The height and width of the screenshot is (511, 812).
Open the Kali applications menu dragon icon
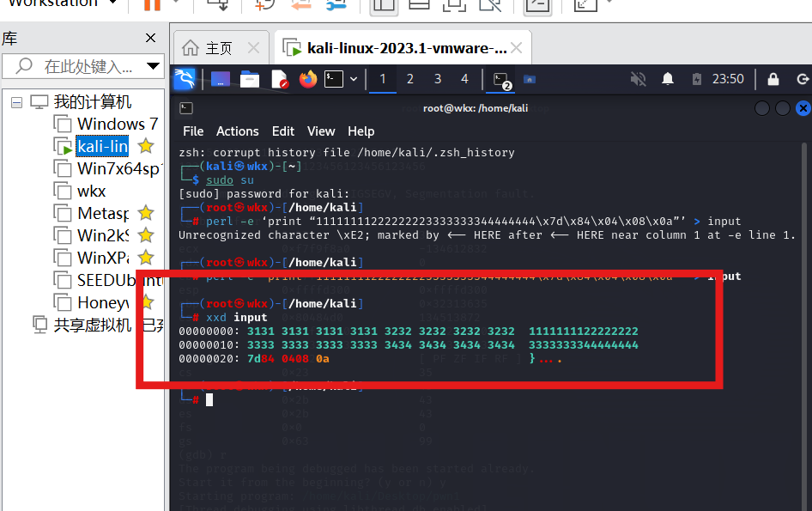point(185,79)
